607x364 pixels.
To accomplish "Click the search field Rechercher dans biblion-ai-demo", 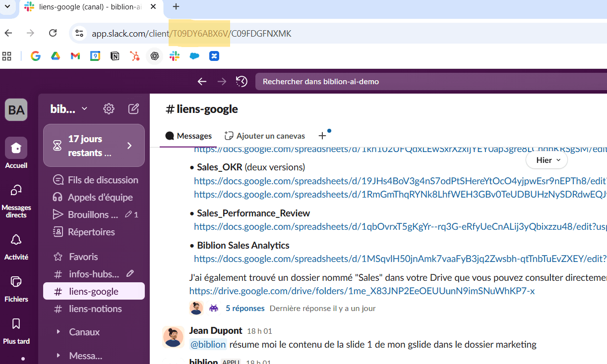I will coord(431,82).
